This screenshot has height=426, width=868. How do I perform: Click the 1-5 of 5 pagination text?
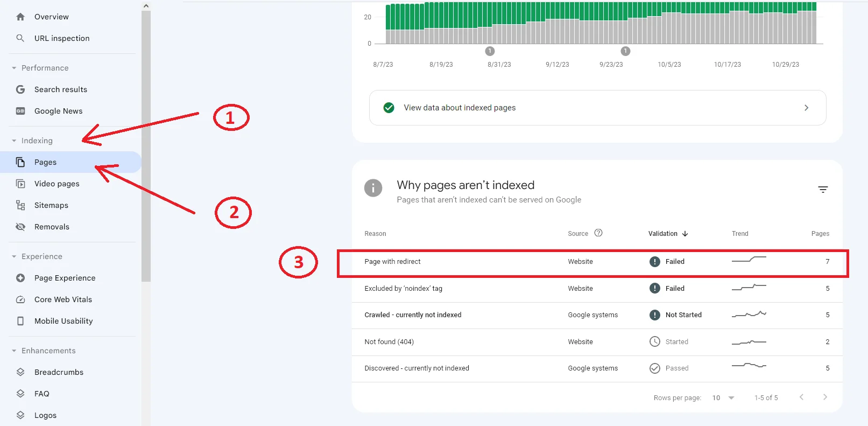(766, 398)
